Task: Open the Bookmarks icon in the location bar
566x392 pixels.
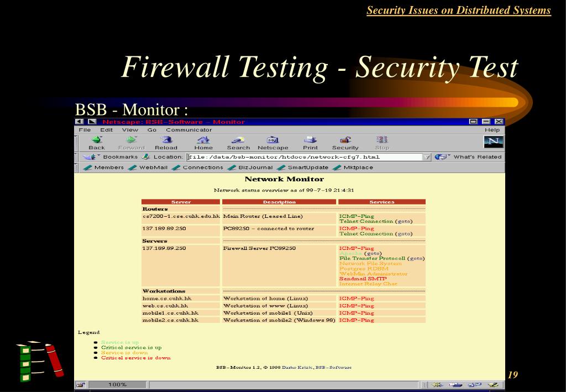Action: [90, 157]
